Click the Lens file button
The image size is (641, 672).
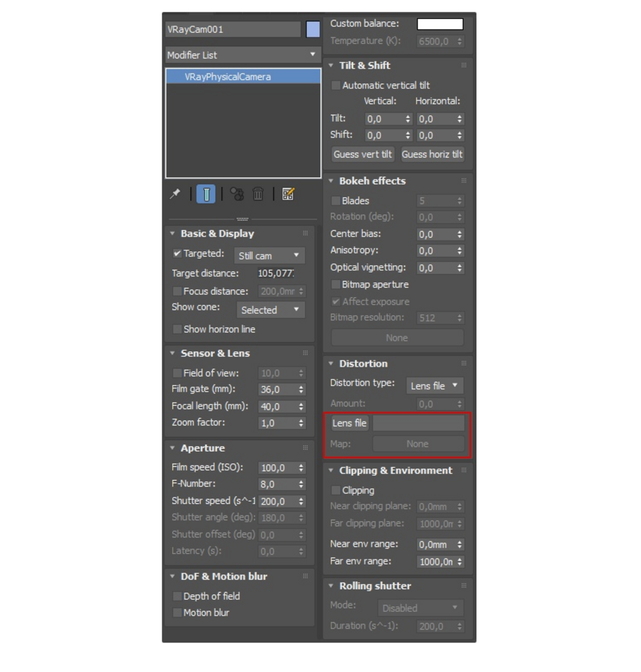pyautogui.click(x=349, y=423)
